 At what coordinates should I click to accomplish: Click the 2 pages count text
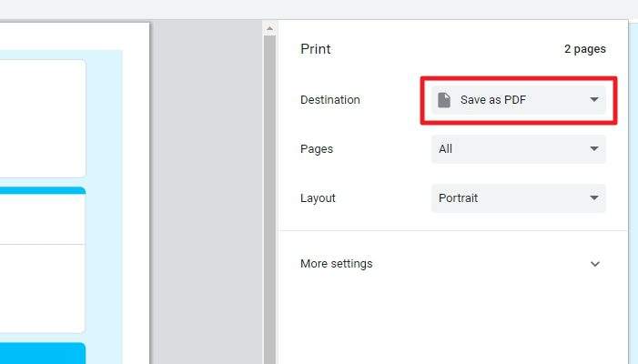coord(584,49)
